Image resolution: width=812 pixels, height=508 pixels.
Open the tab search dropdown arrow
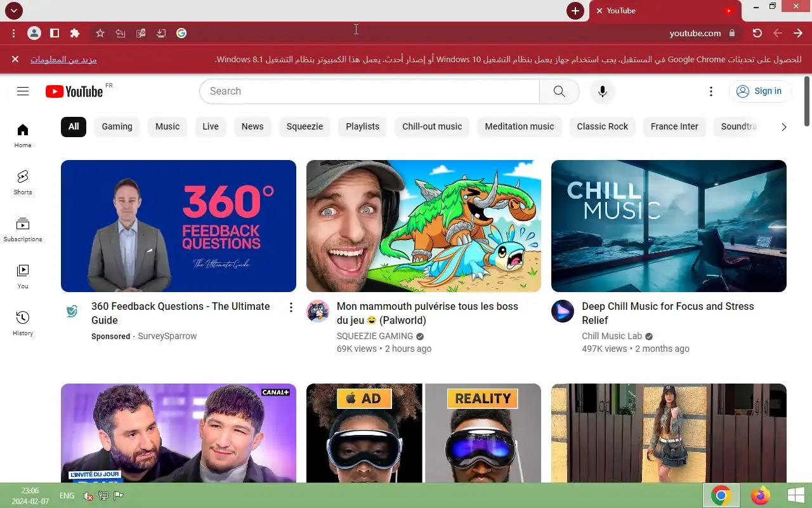13,11
